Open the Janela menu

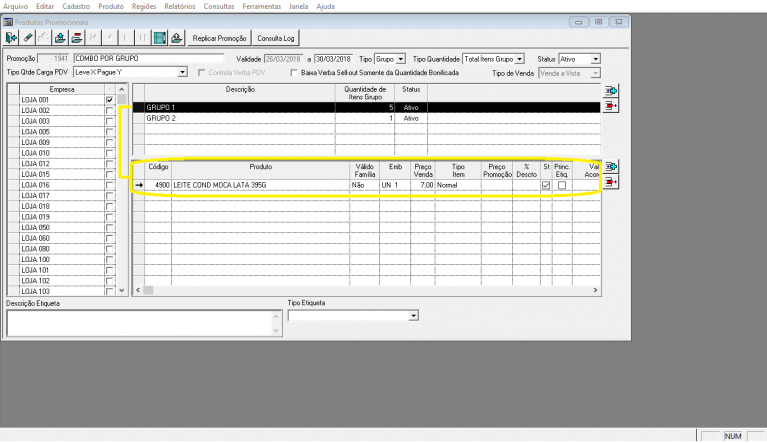point(298,6)
